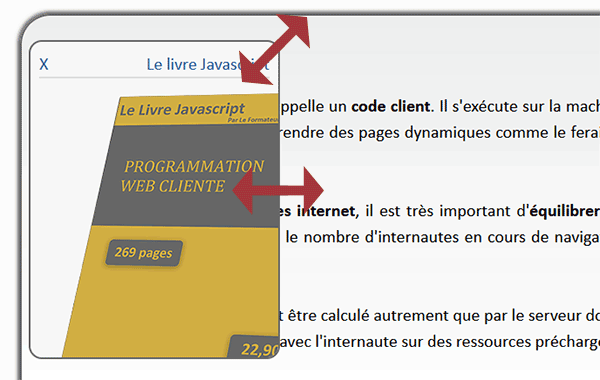Viewport: 600px width, 380px height.
Task: Click the '269 pages' badge on the cover
Action: (143, 253)
